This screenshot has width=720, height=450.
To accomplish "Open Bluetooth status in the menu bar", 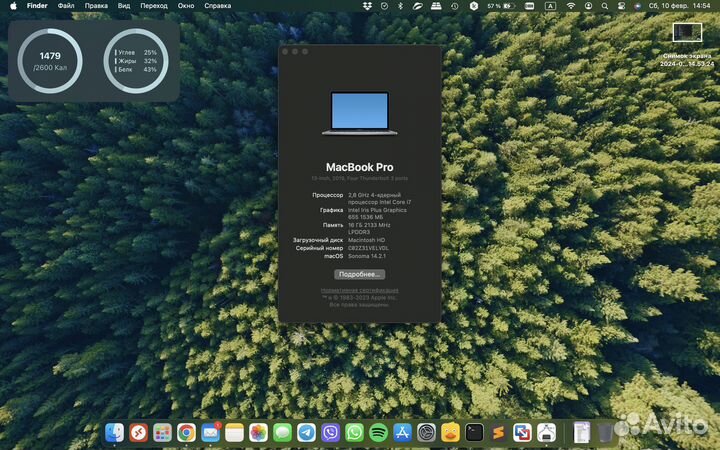I will [400, 6].
